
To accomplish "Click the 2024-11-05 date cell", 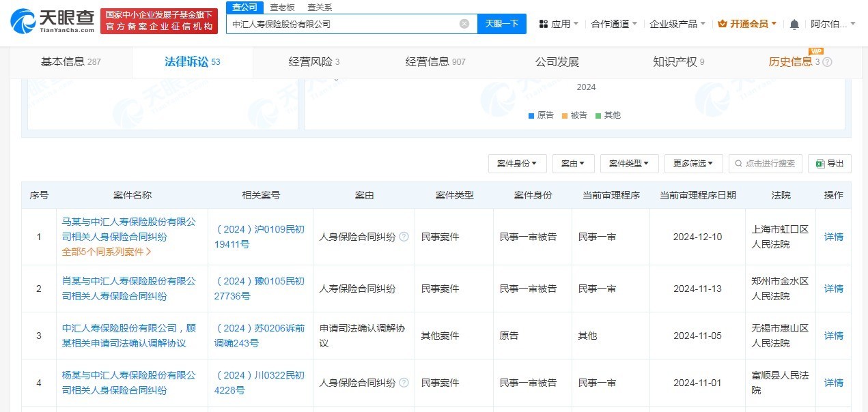I will coord(697,336).
